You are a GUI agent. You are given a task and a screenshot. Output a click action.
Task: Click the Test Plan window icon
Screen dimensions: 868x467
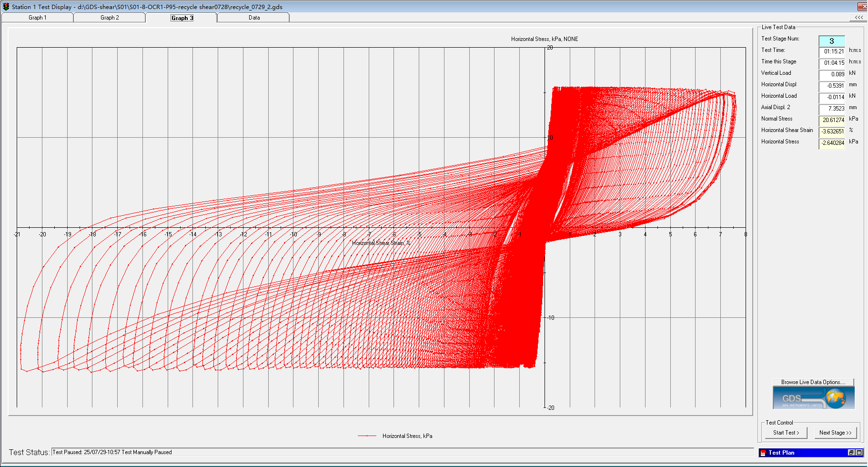[x=763, y=453]
